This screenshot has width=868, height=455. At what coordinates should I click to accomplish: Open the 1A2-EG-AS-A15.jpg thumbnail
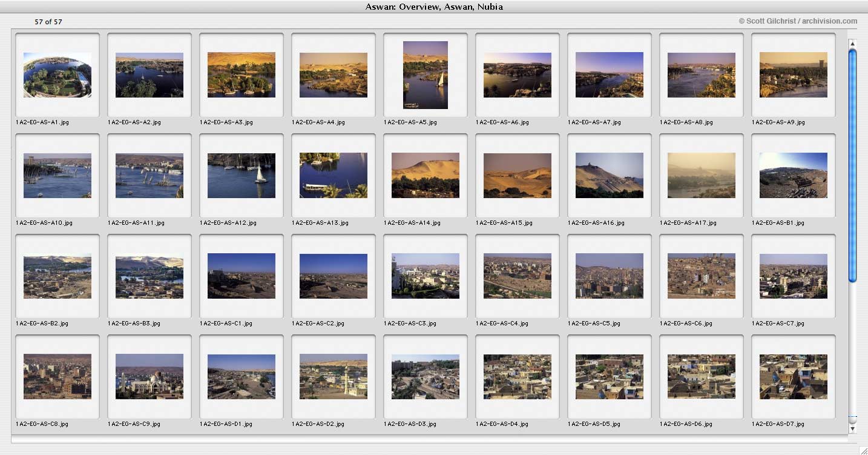coord(518,176)
